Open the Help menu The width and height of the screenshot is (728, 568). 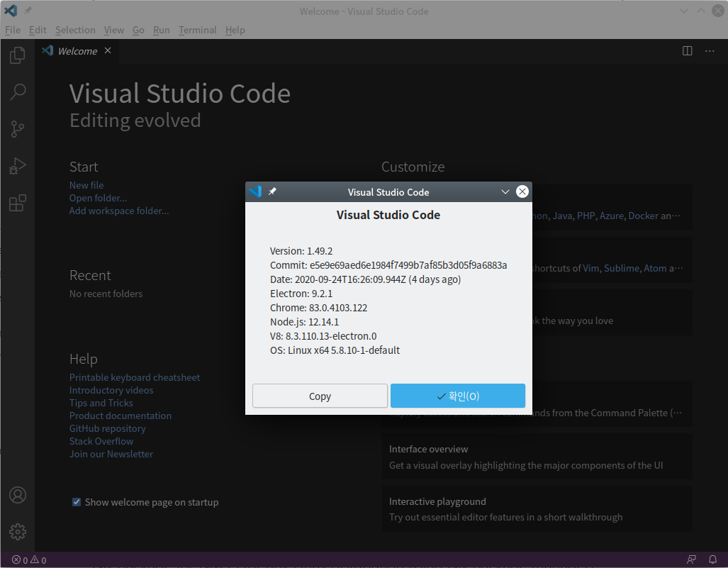[x=235, y=30]
